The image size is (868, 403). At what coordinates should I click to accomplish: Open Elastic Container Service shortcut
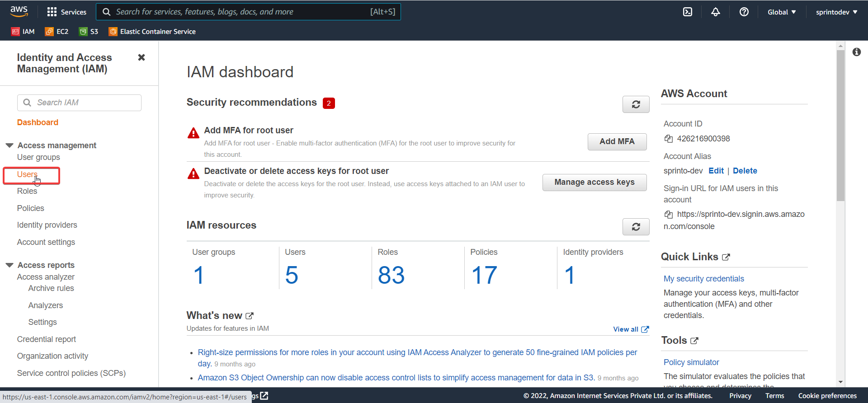pos(152,32)
